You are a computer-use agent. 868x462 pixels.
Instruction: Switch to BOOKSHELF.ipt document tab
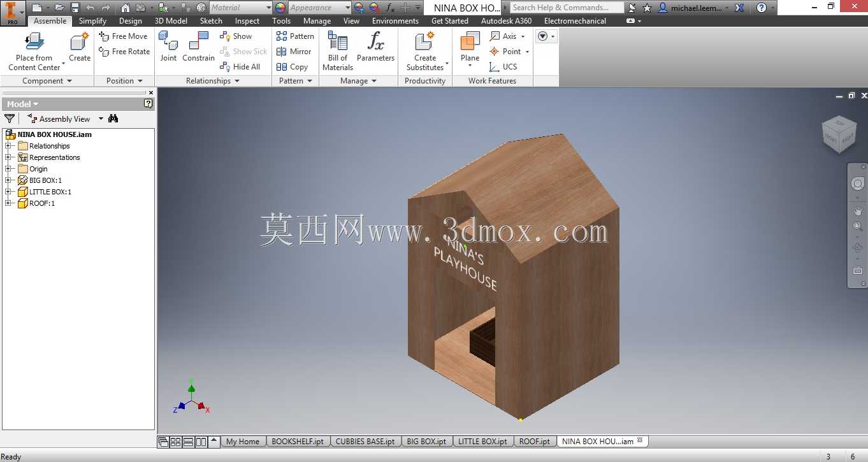pos(298,441)
